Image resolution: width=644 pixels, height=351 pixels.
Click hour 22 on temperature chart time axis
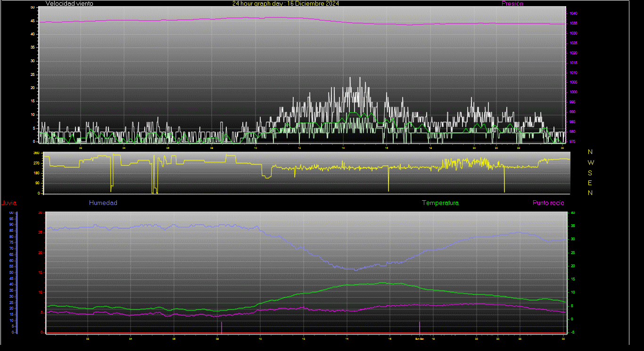coord(520,339)
